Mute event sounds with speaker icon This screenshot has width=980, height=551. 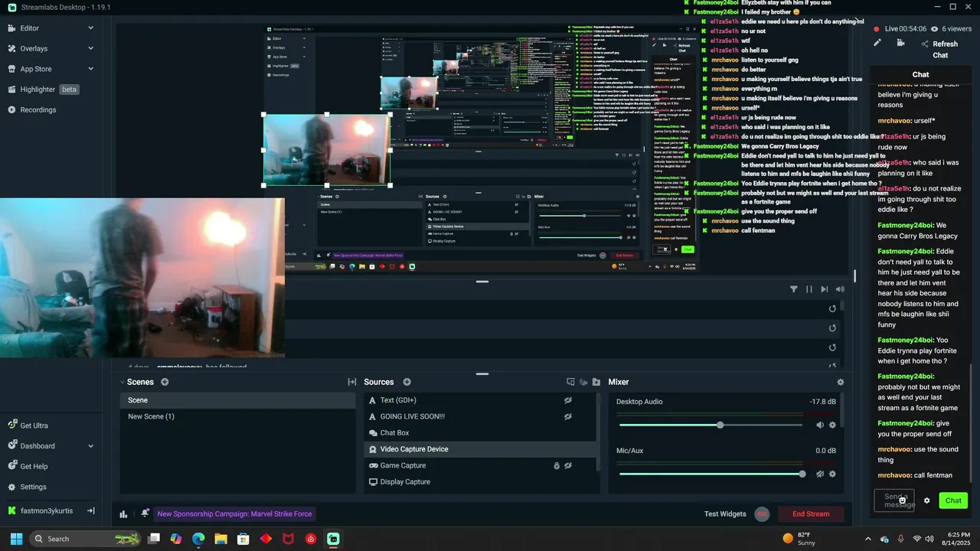coord(841,289)
